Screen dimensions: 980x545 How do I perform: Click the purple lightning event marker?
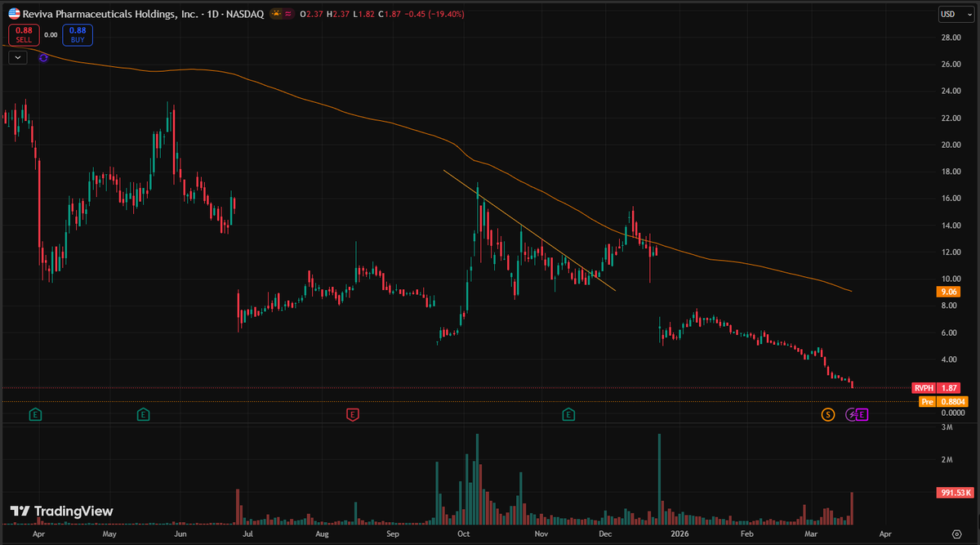(852, 415)
